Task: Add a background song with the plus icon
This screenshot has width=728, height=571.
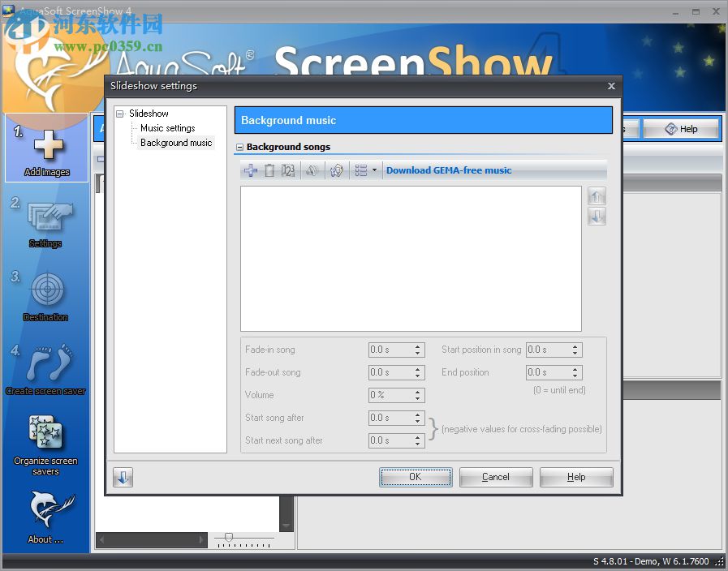Action: [x=251, y=170]
